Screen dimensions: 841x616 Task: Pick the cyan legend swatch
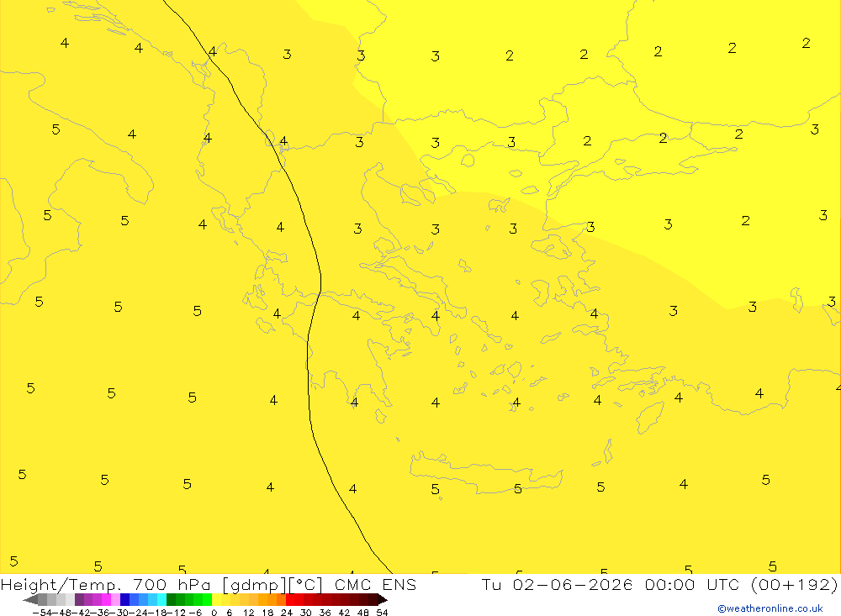161,600
